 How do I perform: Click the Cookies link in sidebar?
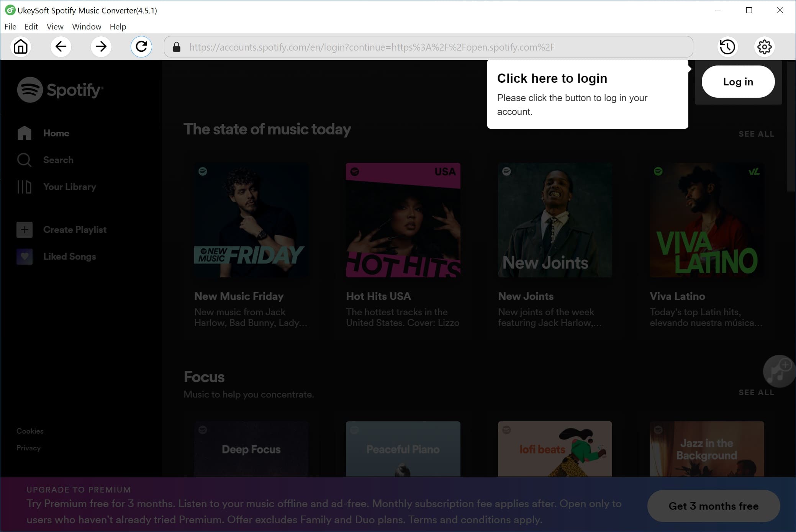click(x=29, y=431)
